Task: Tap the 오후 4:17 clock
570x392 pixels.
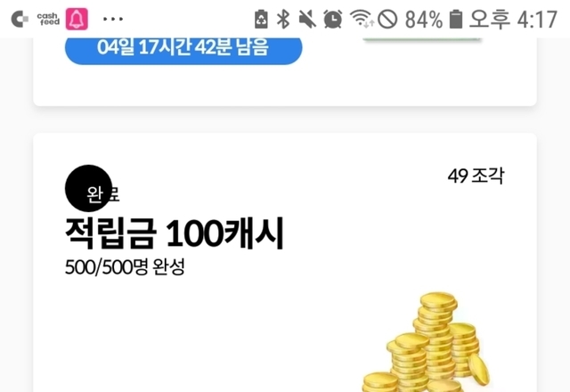Action: (513, 19)
